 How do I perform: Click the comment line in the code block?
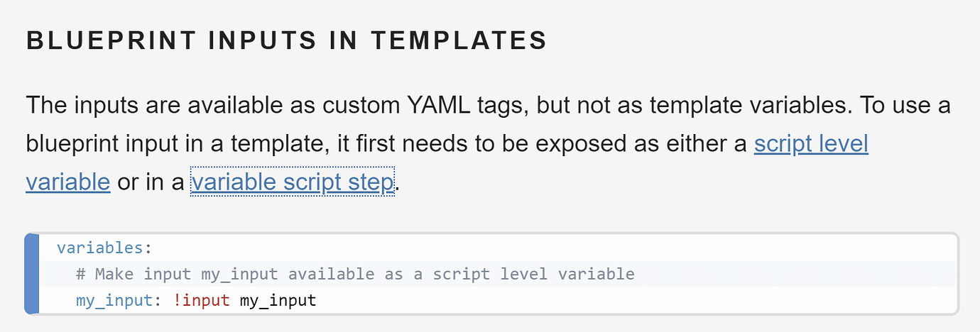click(355, 274)
